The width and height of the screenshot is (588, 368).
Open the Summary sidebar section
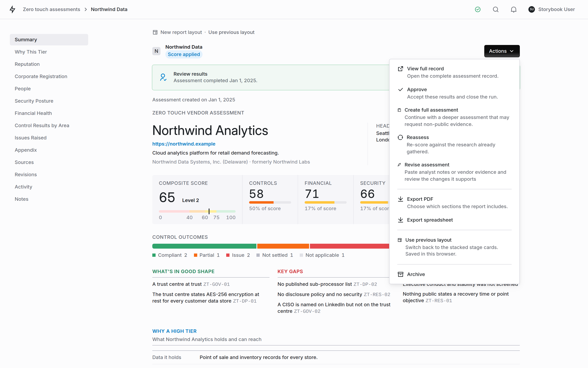point(49,40)
